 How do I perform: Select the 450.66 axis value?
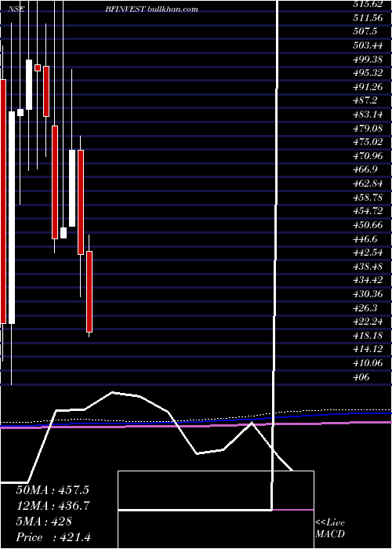368,225
